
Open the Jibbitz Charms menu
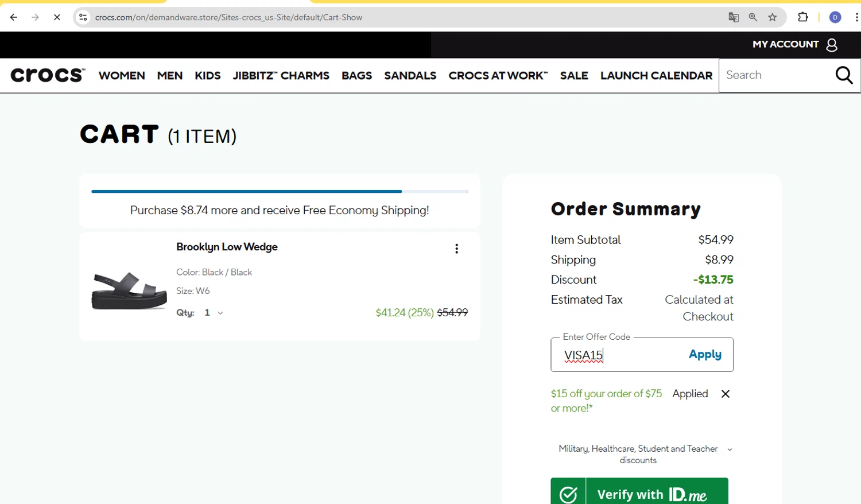(281, 76)
